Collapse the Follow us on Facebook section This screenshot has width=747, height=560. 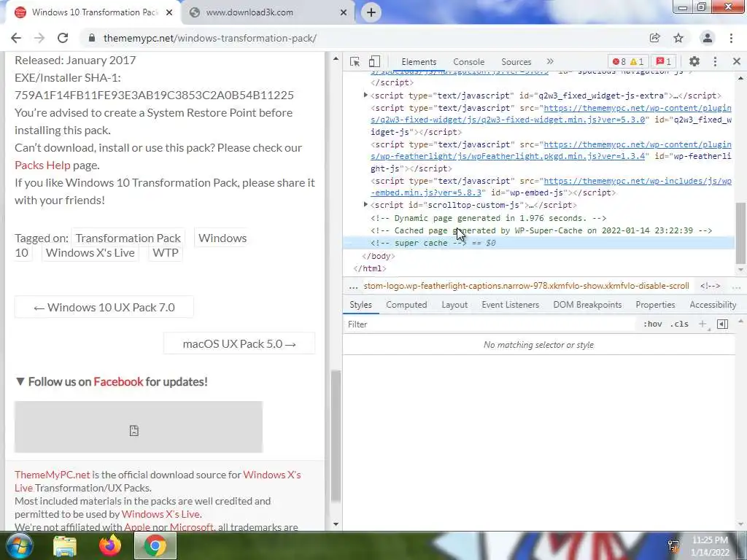(20, 381)
